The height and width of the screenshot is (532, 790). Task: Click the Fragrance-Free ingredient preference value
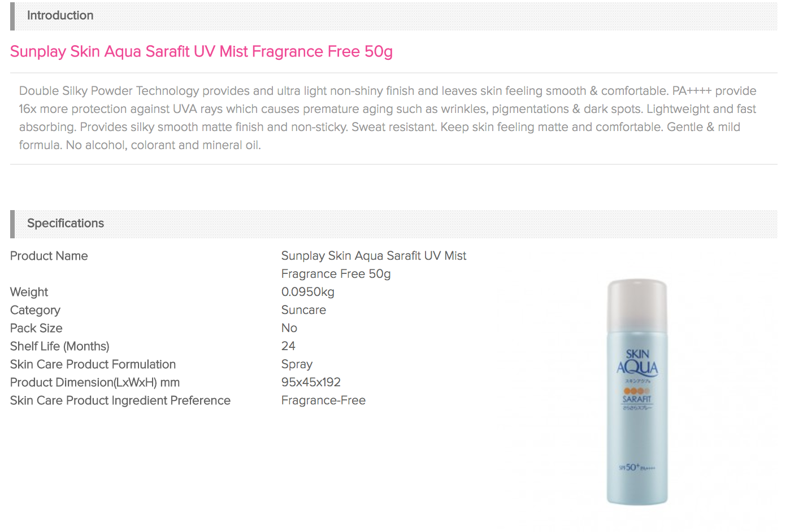point(323,400)
